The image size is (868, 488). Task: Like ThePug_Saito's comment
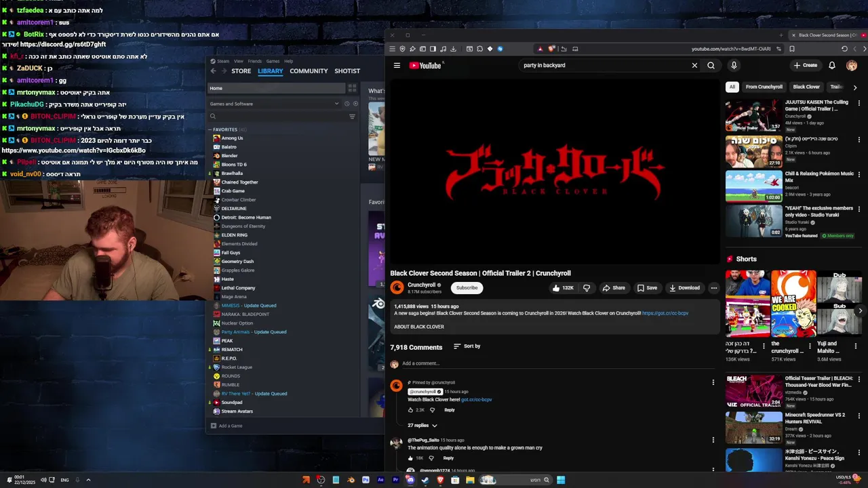click(410, 458)
